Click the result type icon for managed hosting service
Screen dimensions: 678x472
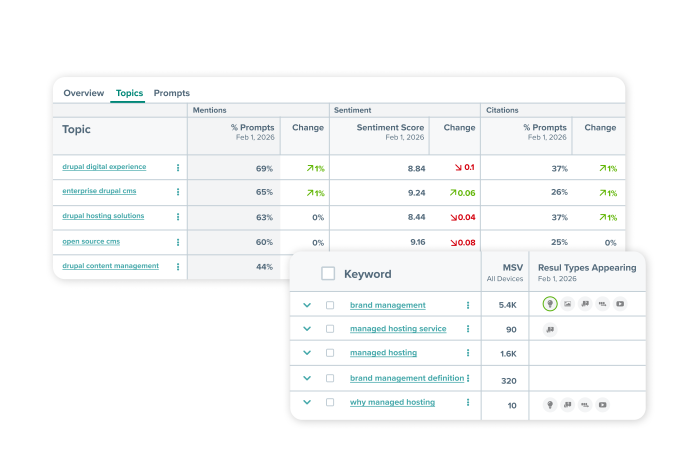tap(550, 329)
